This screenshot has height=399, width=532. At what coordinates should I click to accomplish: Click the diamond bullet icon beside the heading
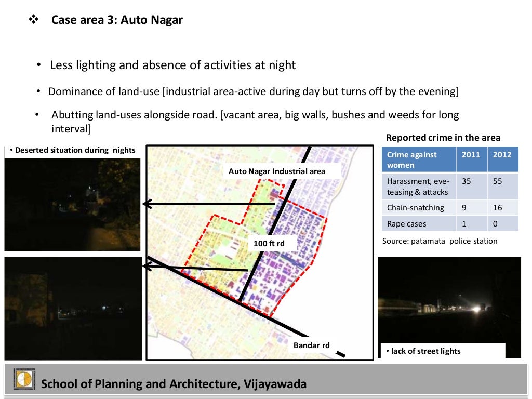[34, 19]
